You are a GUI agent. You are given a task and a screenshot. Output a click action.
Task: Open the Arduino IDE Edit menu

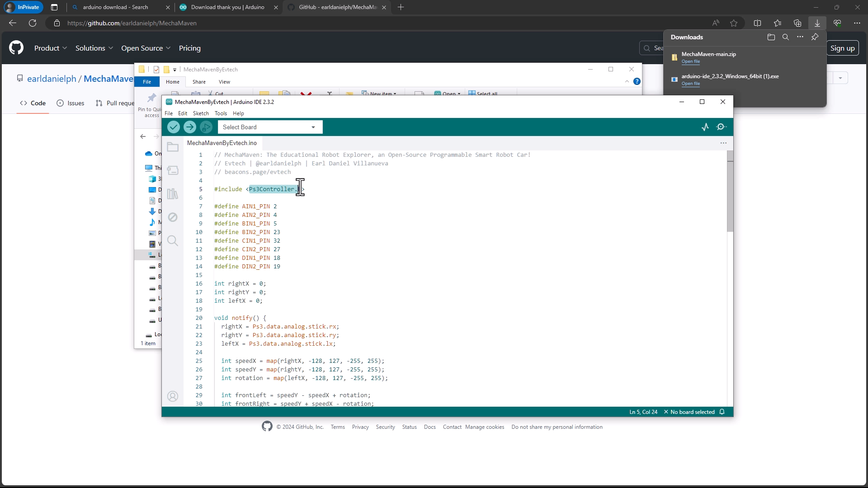tap(183, 113)
